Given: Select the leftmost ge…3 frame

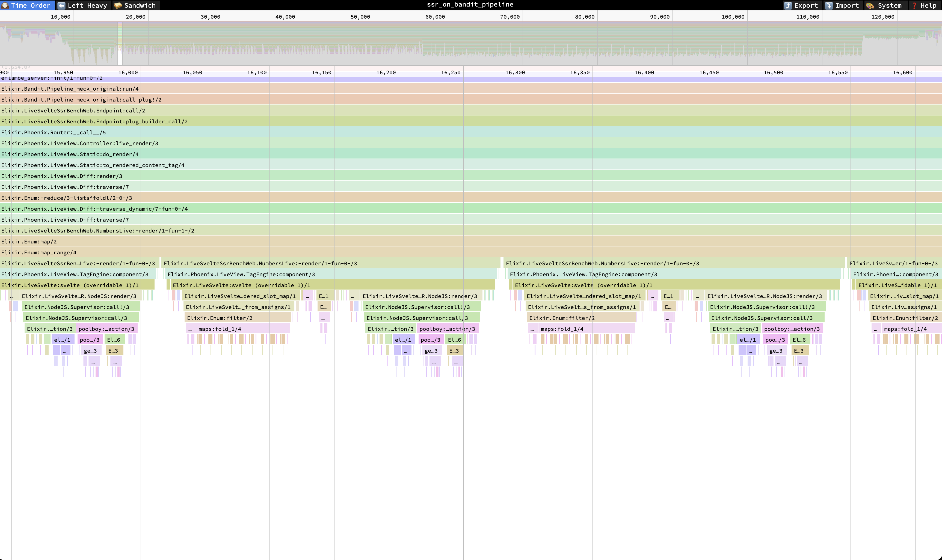Looking at the screenshot, I should coord(92,351).
